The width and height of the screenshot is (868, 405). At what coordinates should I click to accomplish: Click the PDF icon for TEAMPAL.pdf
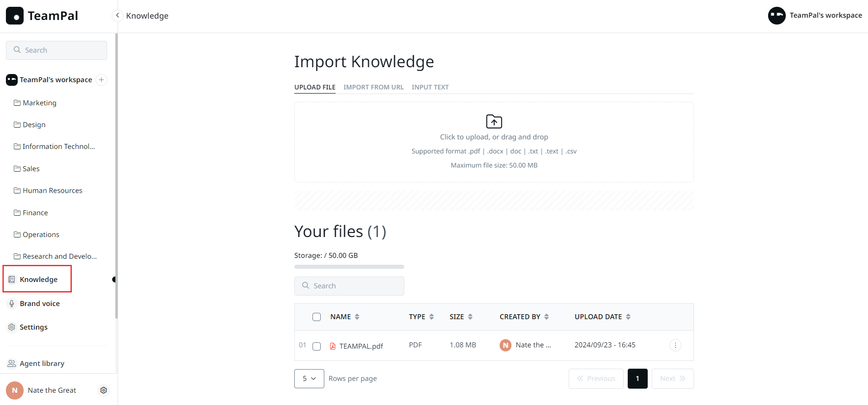point(333,346)
